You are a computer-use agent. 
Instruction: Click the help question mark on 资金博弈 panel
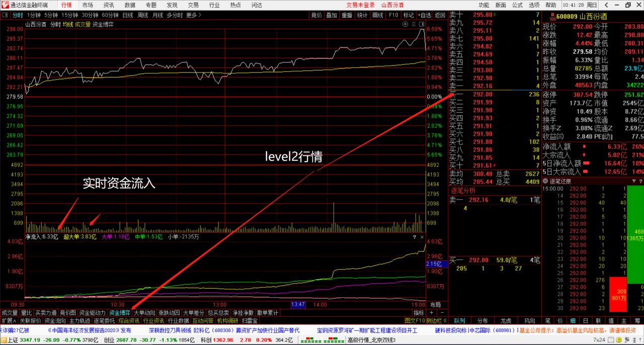coord(415,237)
